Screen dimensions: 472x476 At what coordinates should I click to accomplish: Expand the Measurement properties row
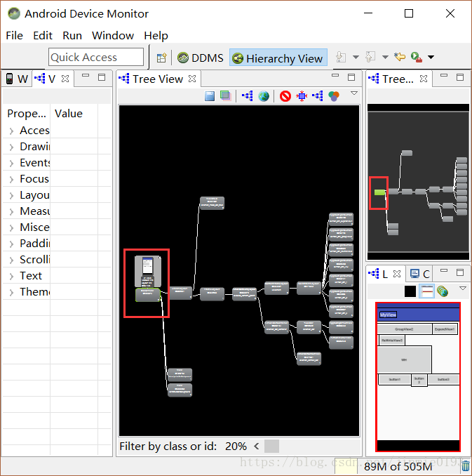pyautogui.click(x=11, y=211)
